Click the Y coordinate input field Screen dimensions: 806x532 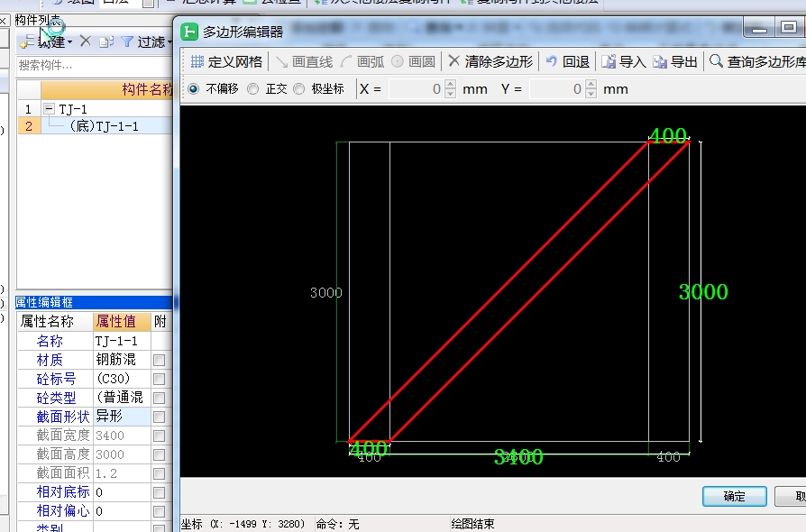(557, 89)
